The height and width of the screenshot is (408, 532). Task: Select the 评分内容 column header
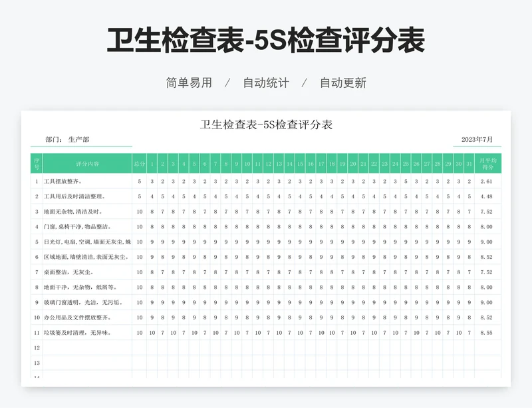click(x=87, y=164)
